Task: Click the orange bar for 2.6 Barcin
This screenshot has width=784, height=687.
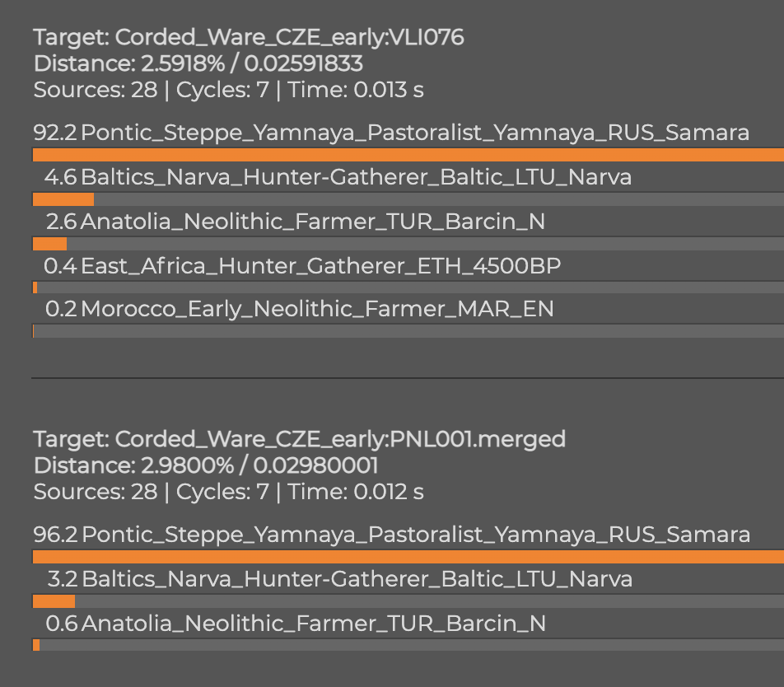Action: click(x=49, y=244)
